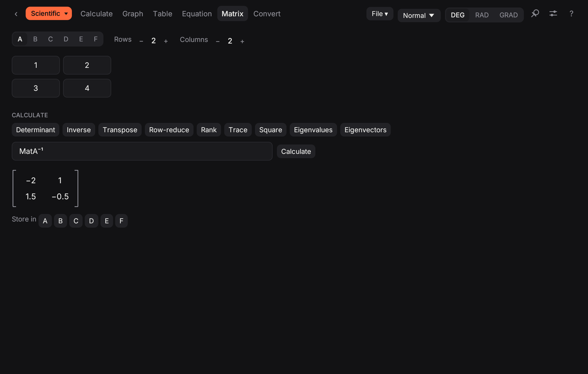
Task: Click the Transpose operation button
Action: click(120, 130)
